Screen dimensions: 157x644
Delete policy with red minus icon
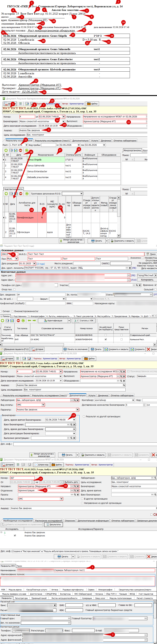[x=18, y=321]
